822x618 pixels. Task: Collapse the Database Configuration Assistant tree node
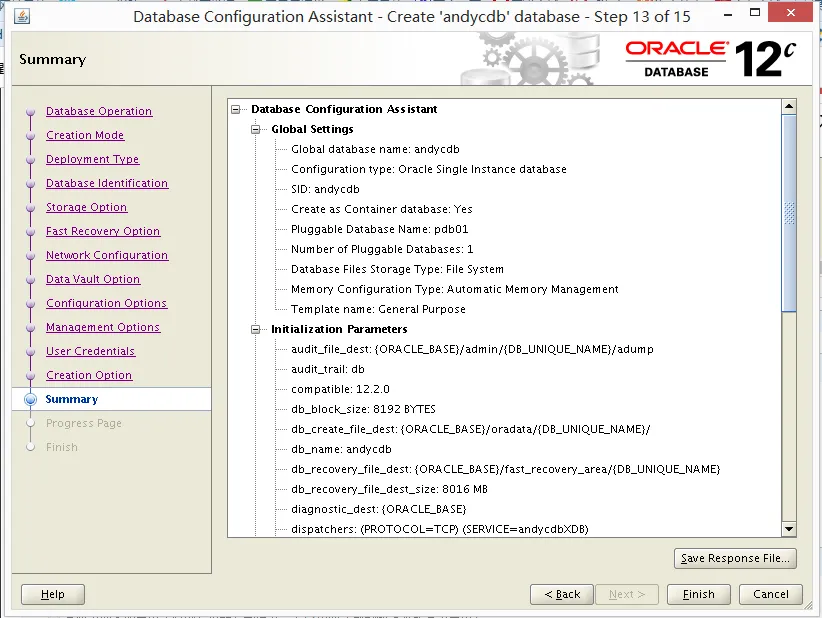(x=236, y=109)
